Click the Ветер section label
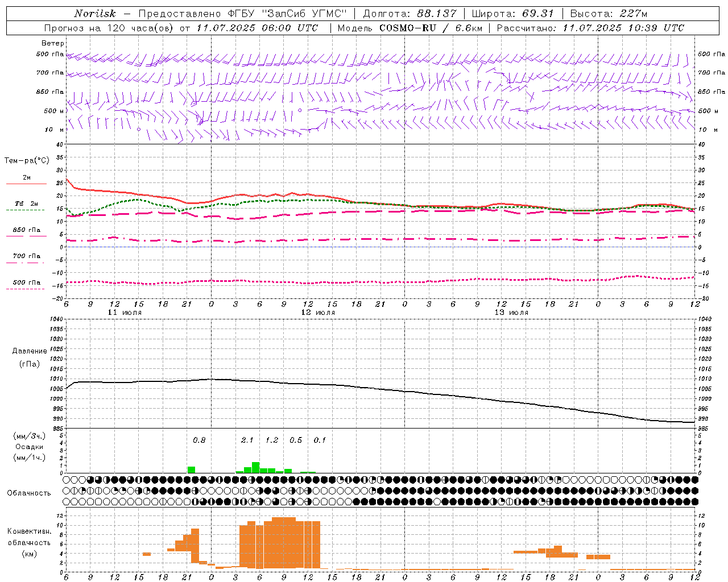 tap(53, 43)
